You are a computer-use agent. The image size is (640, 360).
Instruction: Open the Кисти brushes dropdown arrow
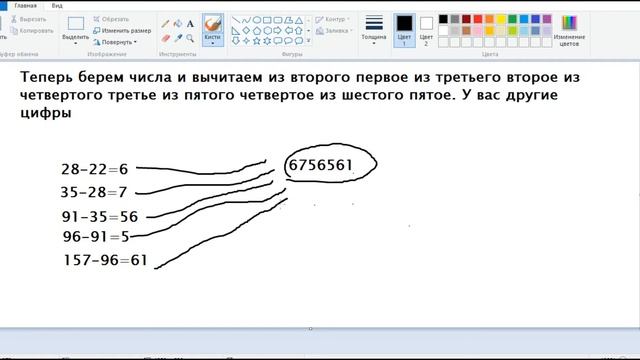click(x=213, y=42)
